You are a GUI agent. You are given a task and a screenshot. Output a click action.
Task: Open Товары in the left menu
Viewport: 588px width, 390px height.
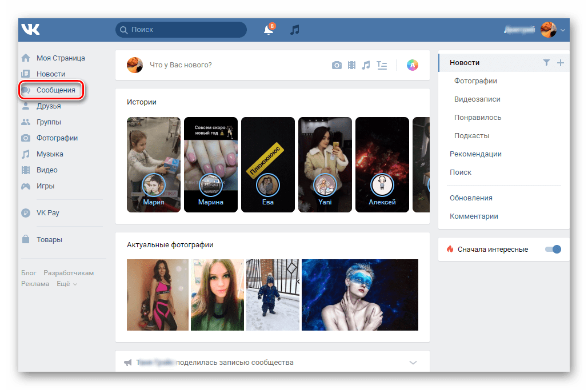tap(49, 239)
